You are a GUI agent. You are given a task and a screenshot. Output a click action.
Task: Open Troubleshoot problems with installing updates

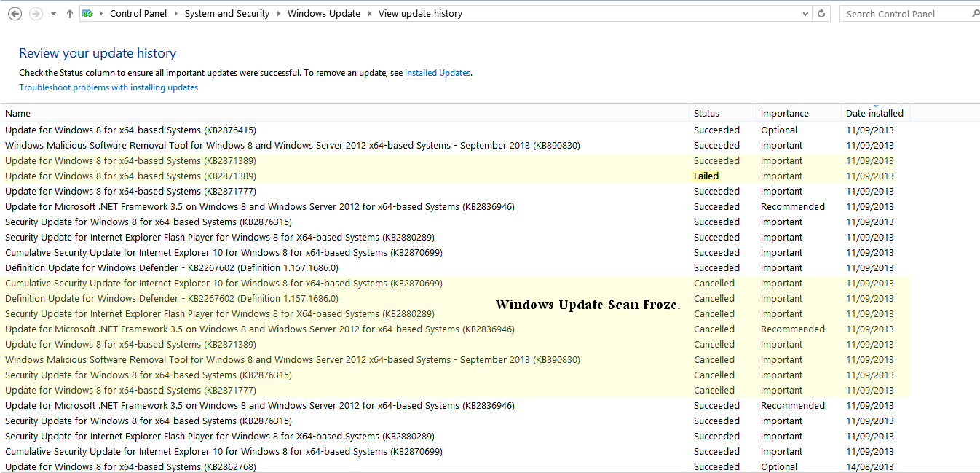coord(108,87)
